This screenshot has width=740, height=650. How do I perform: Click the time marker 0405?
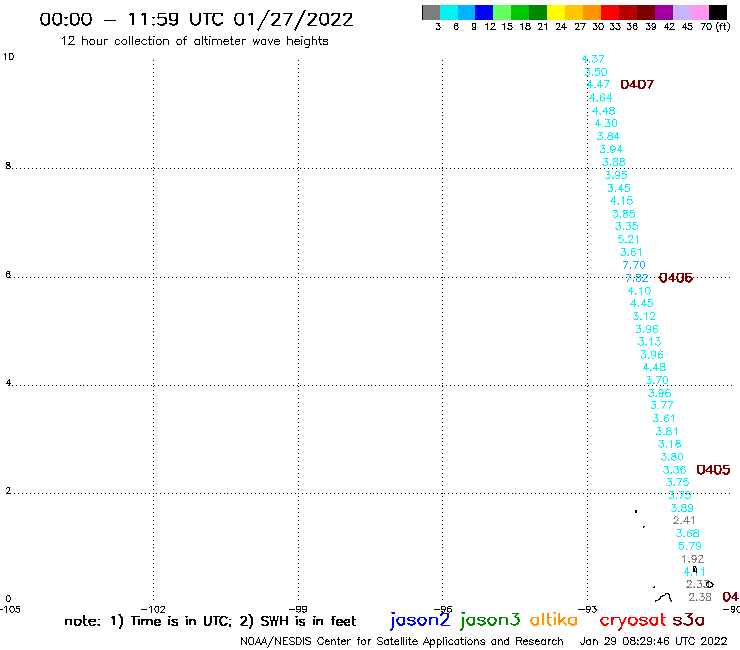(714, 470)
